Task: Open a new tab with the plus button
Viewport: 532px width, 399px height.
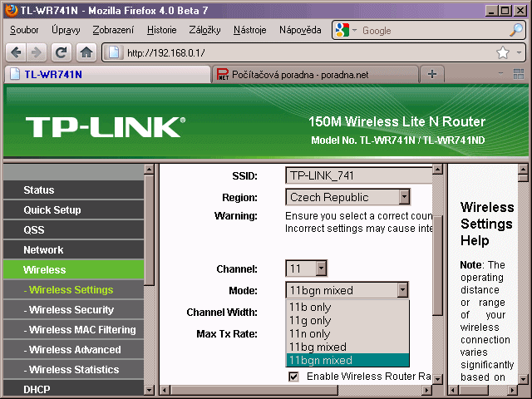Action: point(432,74)
